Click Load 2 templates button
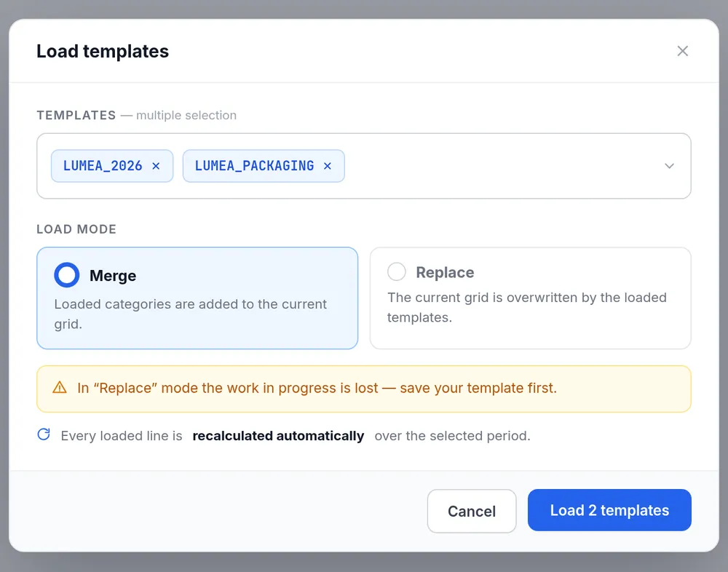 pos(609,510)
